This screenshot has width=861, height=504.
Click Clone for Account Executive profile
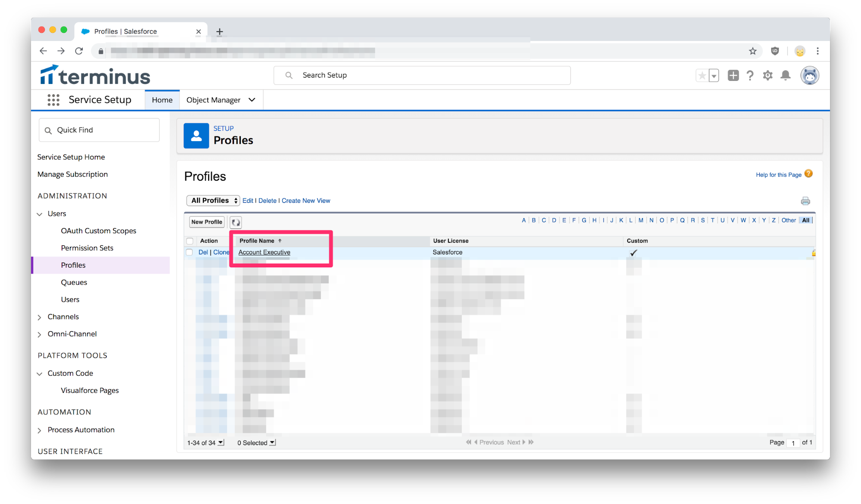click(x=221, y=252)
